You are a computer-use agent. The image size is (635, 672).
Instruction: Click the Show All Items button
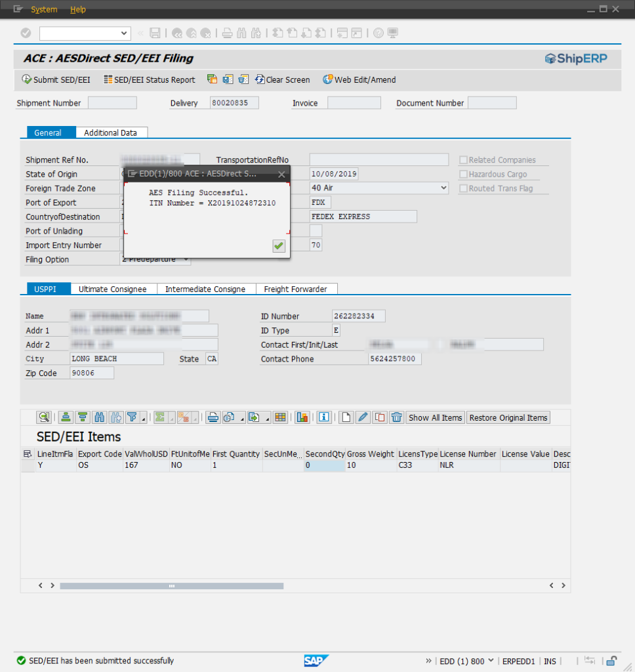click(x=435, y=417)
